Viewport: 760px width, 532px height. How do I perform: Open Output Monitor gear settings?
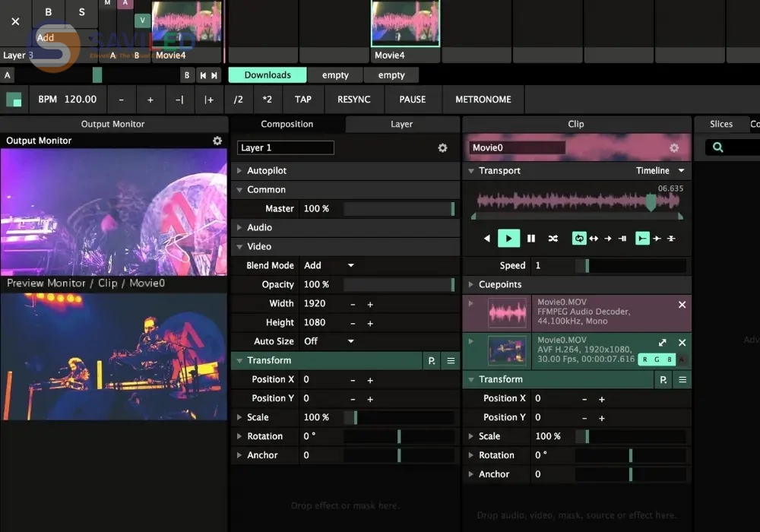[x=217, y=141]
